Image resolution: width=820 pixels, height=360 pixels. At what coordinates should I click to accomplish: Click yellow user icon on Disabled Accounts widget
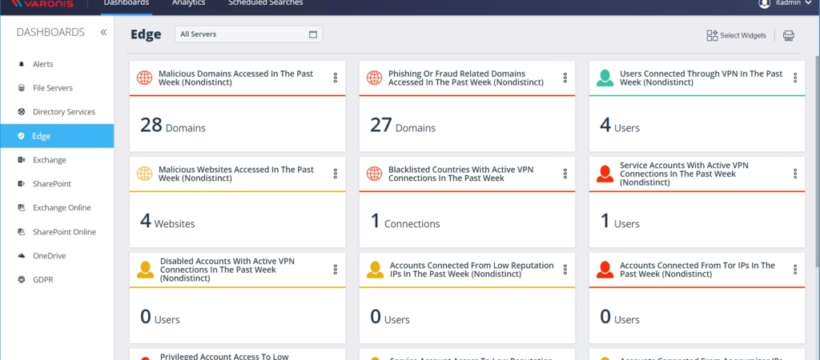coord(145,269)
